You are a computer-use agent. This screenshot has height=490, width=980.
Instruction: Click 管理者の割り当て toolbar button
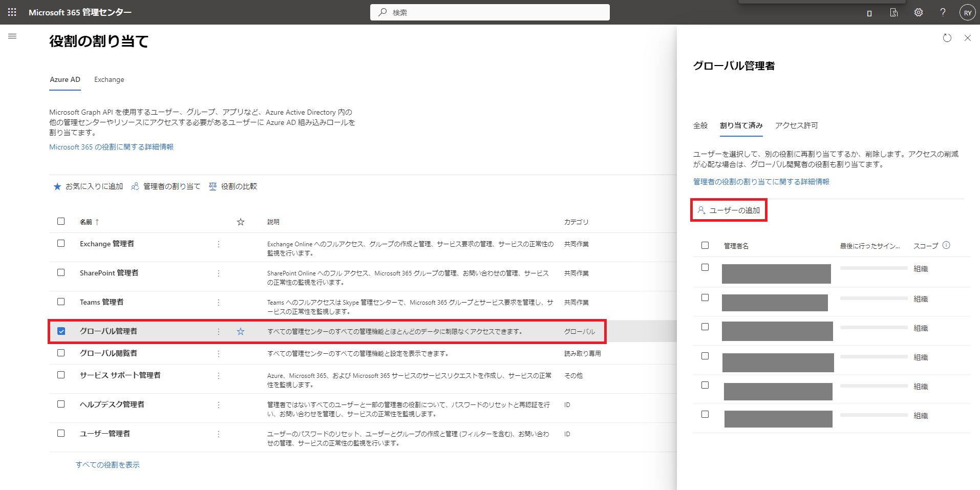click(x=166, y=186)
